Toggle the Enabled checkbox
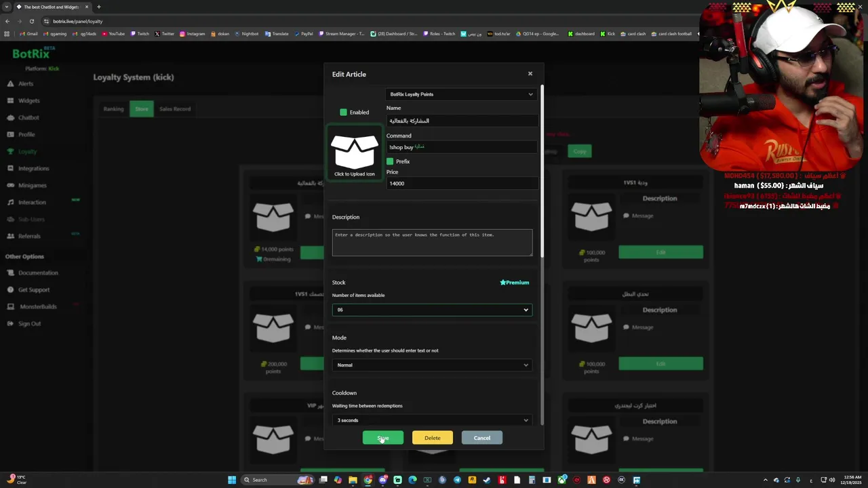Image resolution: width=868 pixels, height=488 pixels. pyautogui.click(x=343, y=112)
